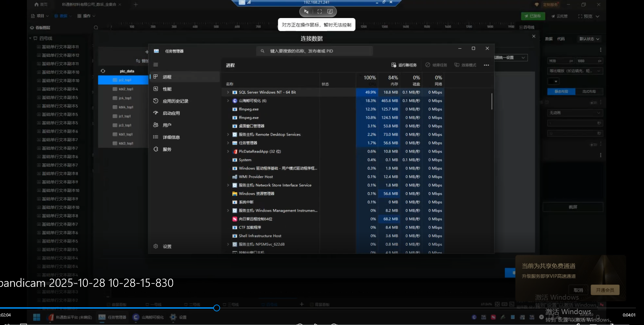Click the Task Manager hamburger menu icon

[x=156, y=65]
